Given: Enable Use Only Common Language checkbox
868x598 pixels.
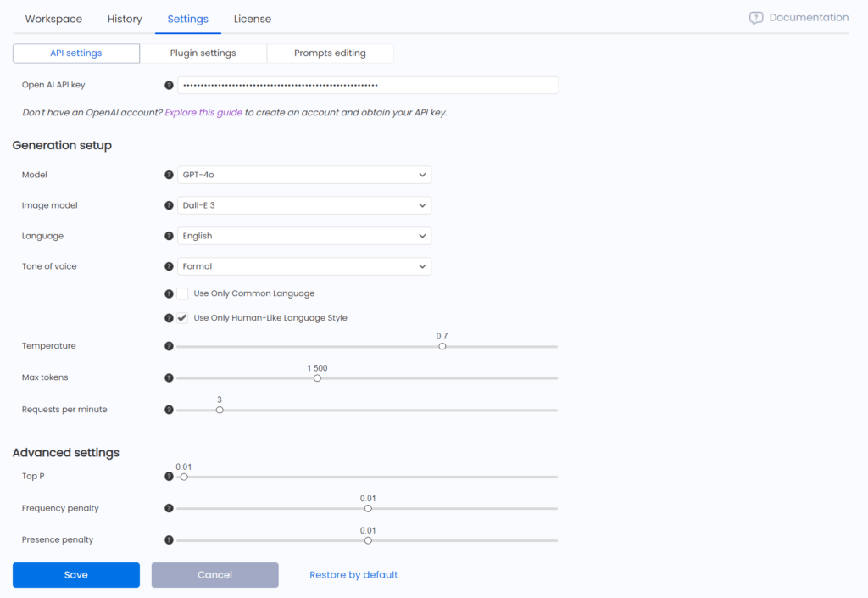Looking at the screenshot, I should pyautogui.click(x=182, y=293).
